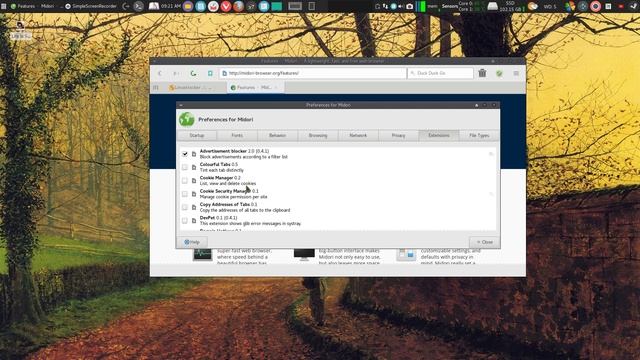This screenshot has width=640, height=360.
Task: Click the monitor thumbnail image on the web page
Action: (x=304, y=255)
